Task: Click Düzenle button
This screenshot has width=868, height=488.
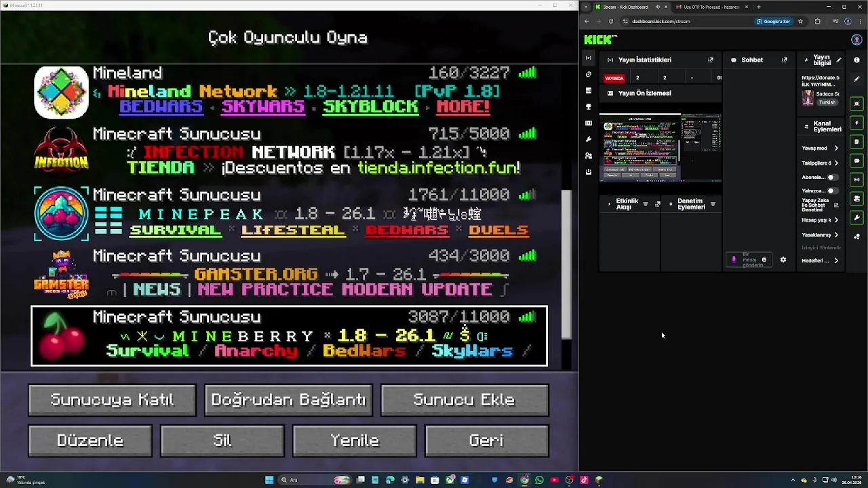Action: pyautogui.click(x=90, y=441)
